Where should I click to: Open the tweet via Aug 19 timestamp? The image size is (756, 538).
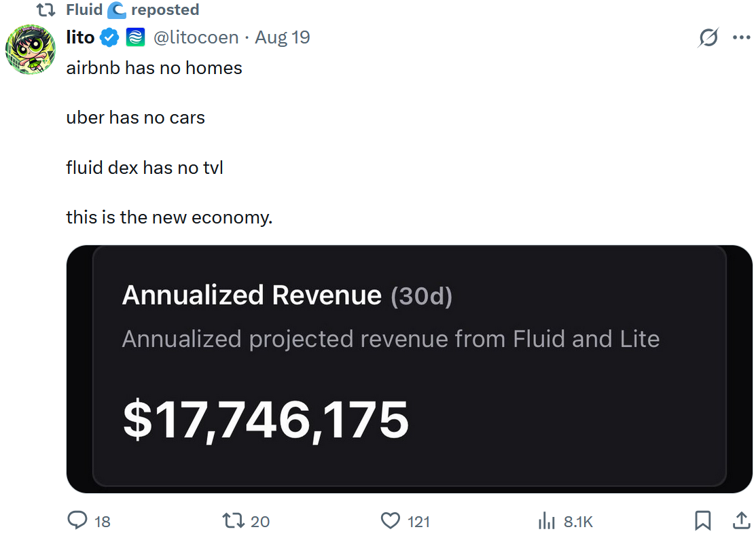[x=283, y=38]
